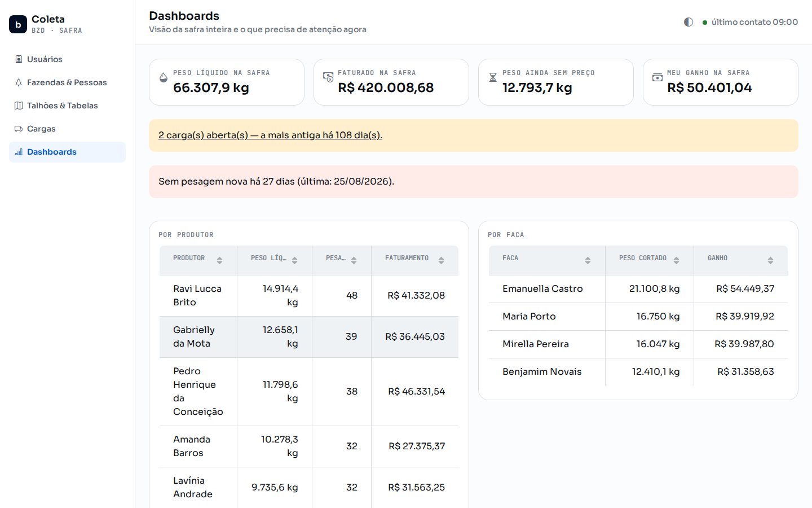This screenshot has width=812, height=508.
Task: Click último contato 09:00 status text
Action: [754, 22]
